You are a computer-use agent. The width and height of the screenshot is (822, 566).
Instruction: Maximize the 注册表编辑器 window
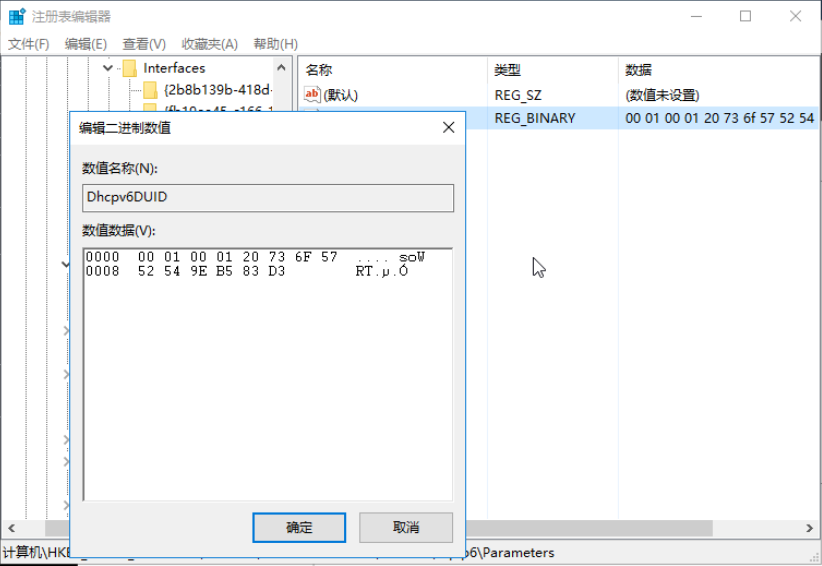pyautogui.click(x=745, y=16)
